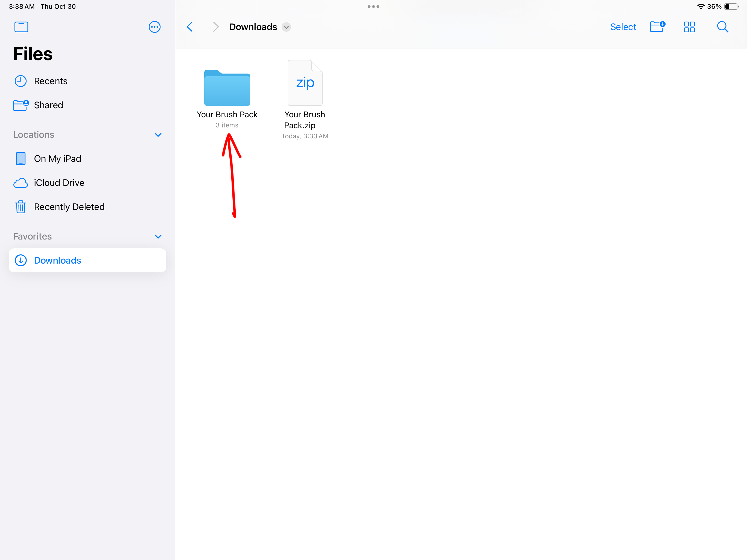Open the Your Brush Pack.zip file
Image resolution: width=747 pixels, height=560 pixels.
click(x=305, y=83)
